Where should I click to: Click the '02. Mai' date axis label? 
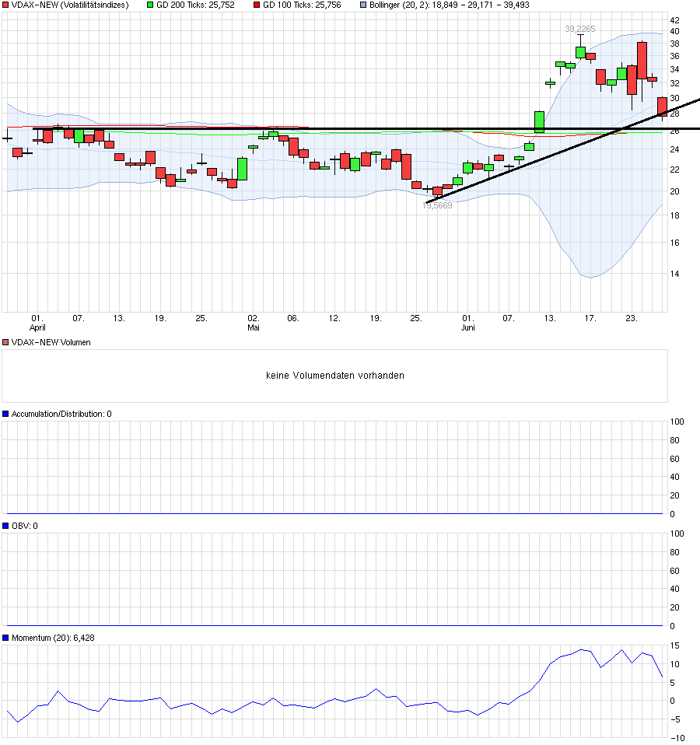(x=254, y=323)
